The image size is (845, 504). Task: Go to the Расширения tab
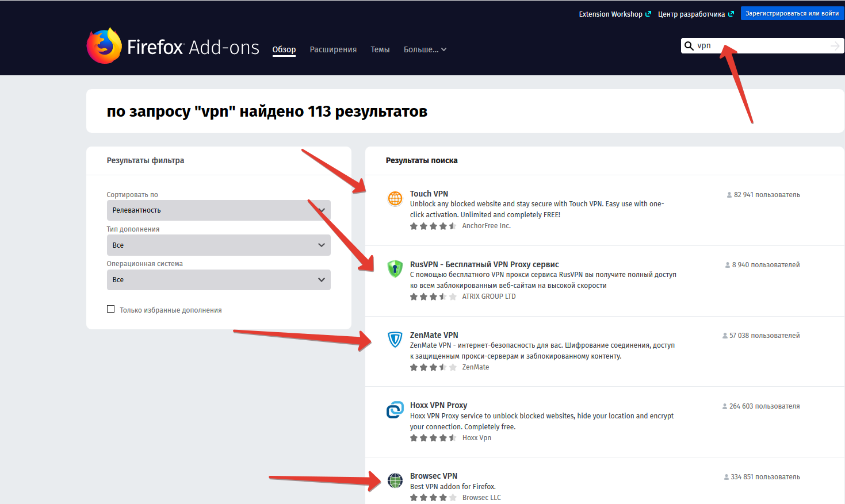click(333, 49)
